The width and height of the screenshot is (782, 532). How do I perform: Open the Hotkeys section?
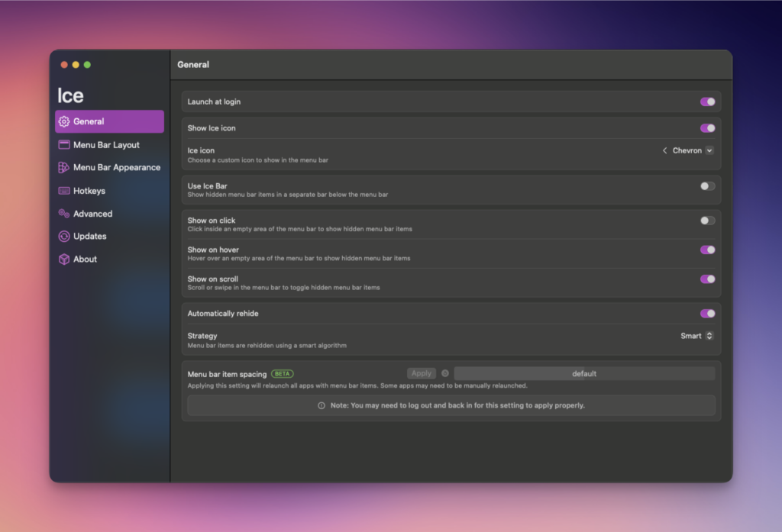(109, 191)
